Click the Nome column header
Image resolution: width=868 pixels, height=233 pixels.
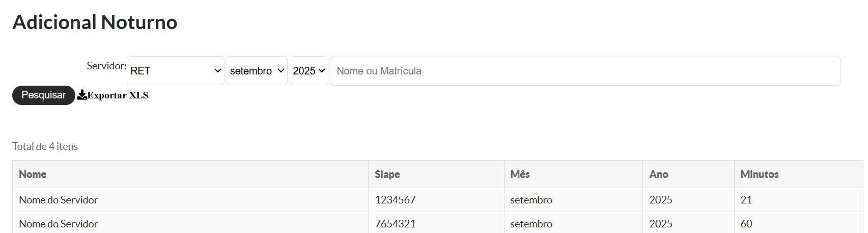pos(33,174)
